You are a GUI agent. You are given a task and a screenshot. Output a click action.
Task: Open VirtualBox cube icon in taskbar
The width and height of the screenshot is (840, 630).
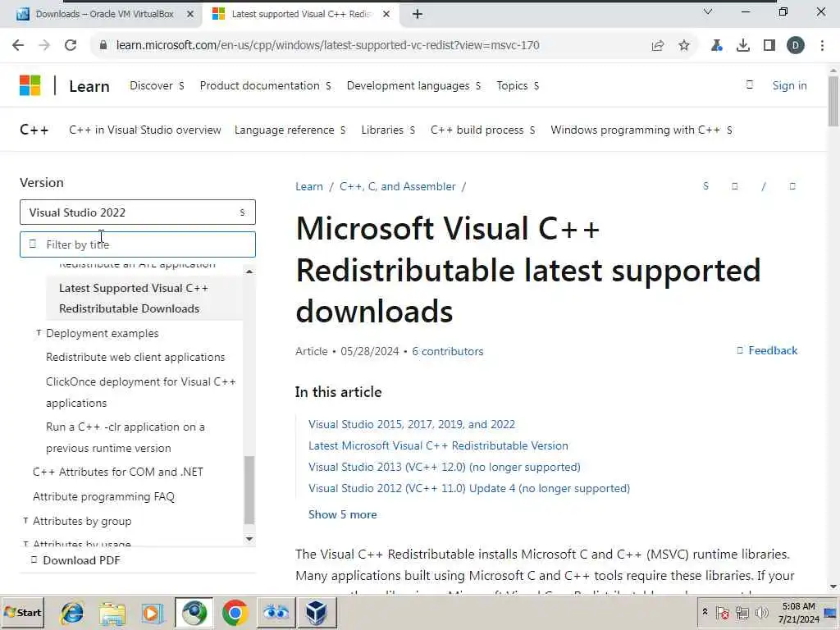(x=316, y=612)
